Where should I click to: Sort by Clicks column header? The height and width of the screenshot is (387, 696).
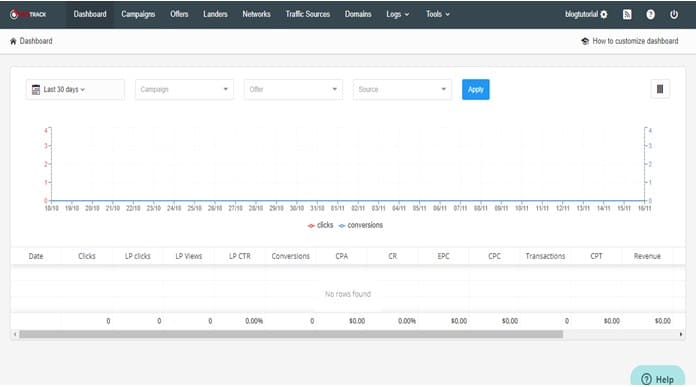point(87,256)
